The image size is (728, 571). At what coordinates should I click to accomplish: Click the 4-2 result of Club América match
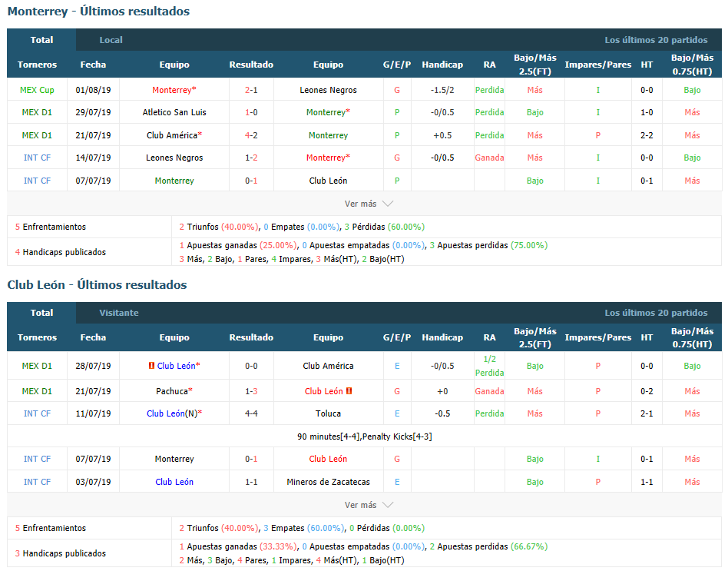[x=251, y=135]
